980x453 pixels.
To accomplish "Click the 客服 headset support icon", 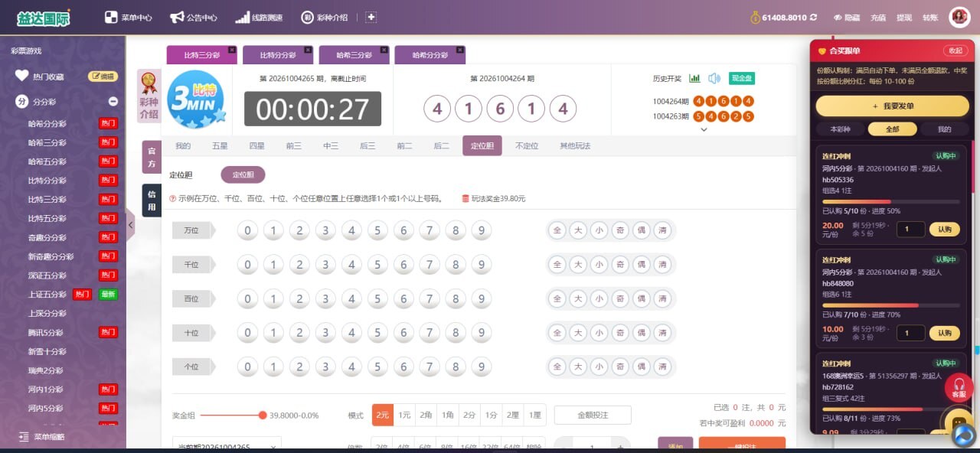I will (959, 387).
